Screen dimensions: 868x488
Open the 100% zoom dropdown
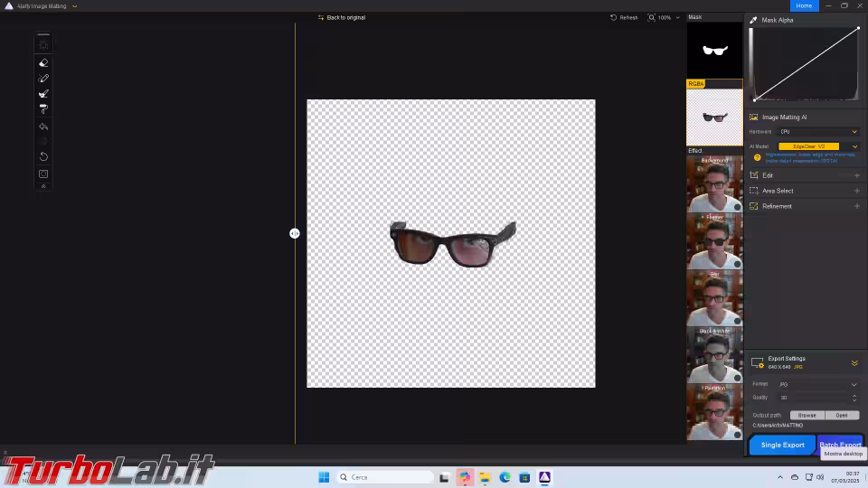point(669,18)
